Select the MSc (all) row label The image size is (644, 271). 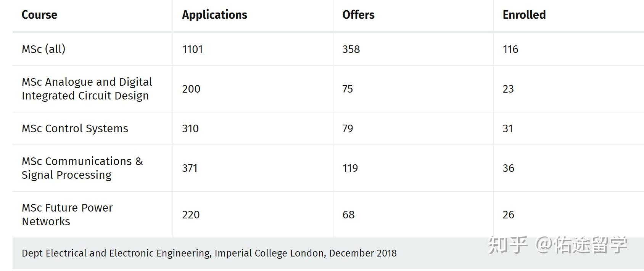click(43, 49)
